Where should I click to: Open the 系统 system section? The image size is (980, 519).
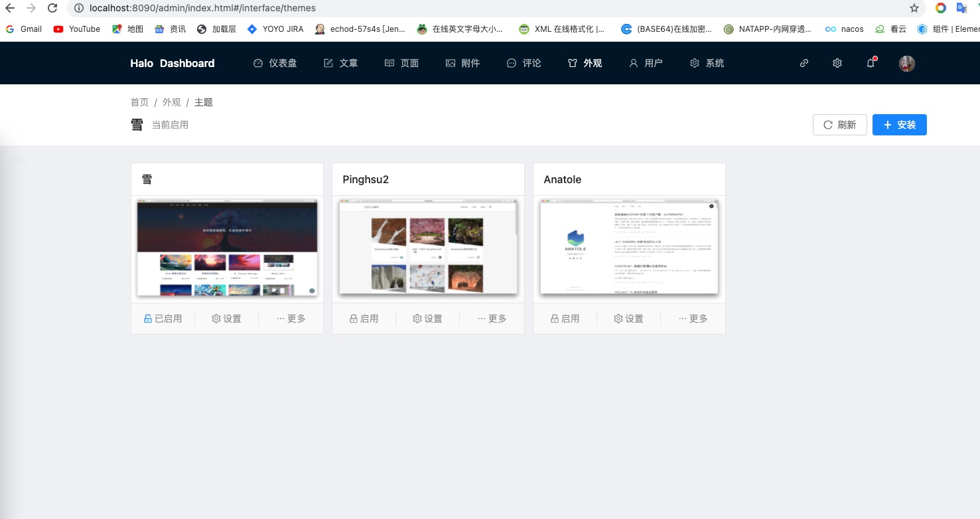pos(707,63)
